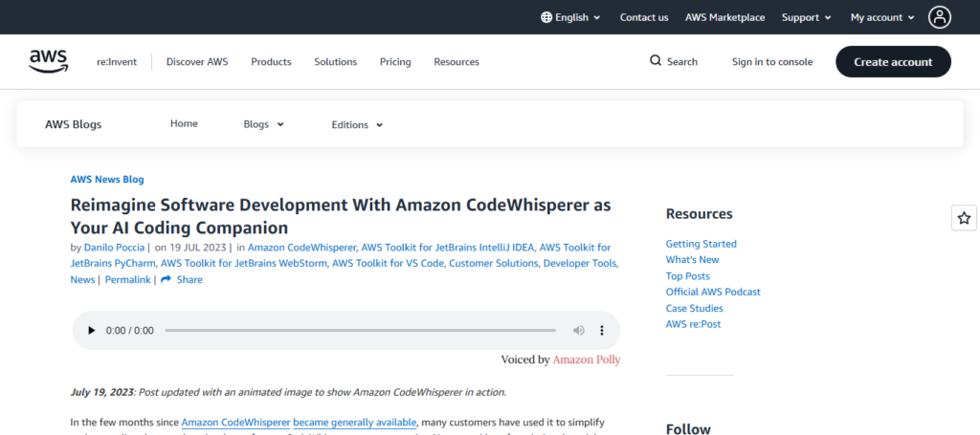Screen dimensions: 980x435
Task: Click the Search magnifier icon
Action: click(655, 60)
